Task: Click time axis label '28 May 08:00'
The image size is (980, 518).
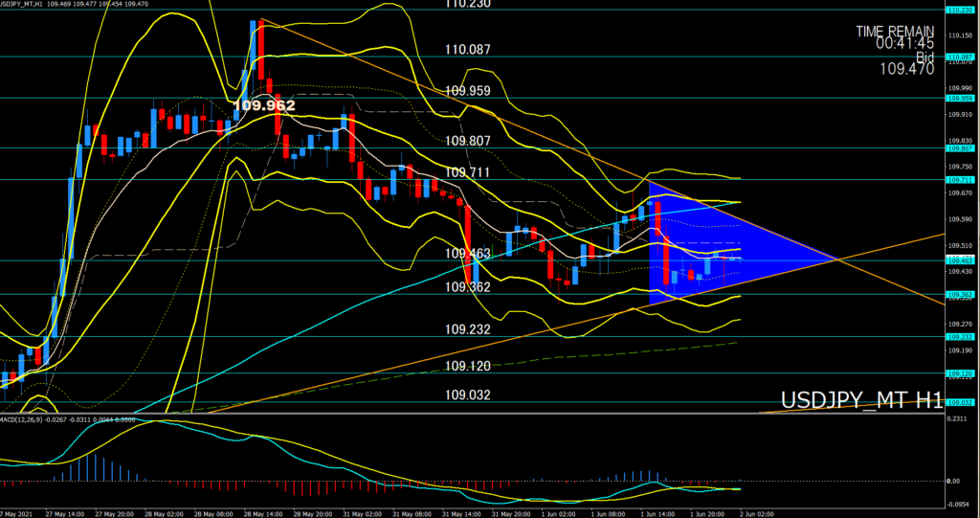Action: pyautogui.click(x=212, y=513)
